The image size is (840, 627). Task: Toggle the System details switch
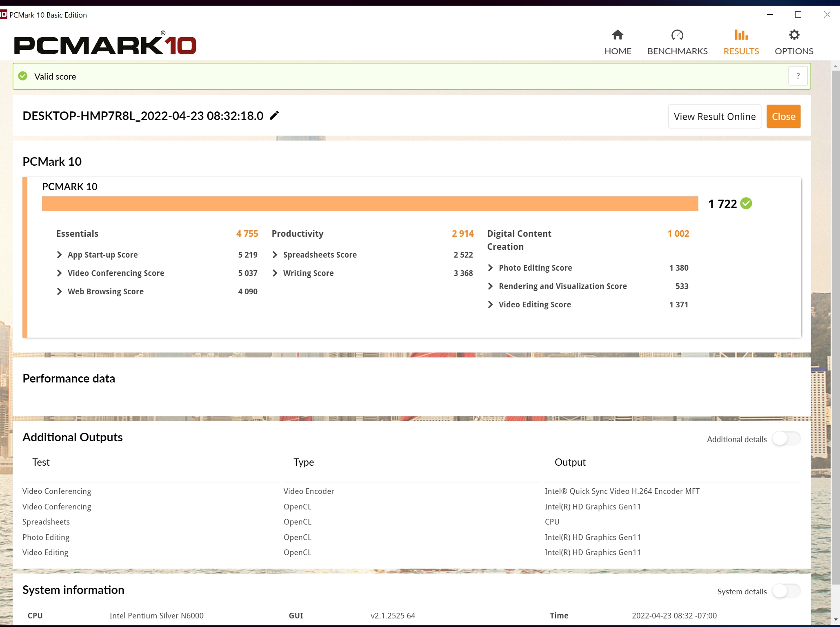pyautogui.click(x=786, y=591)
